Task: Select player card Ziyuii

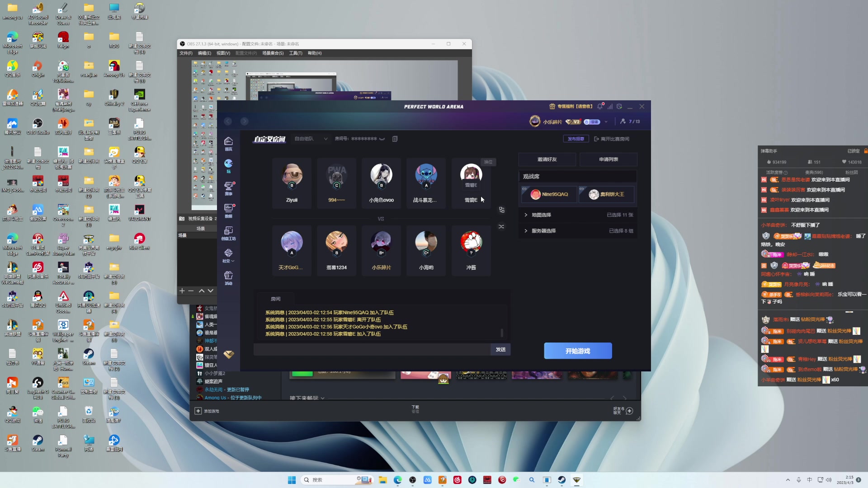Action: [292, 183]
